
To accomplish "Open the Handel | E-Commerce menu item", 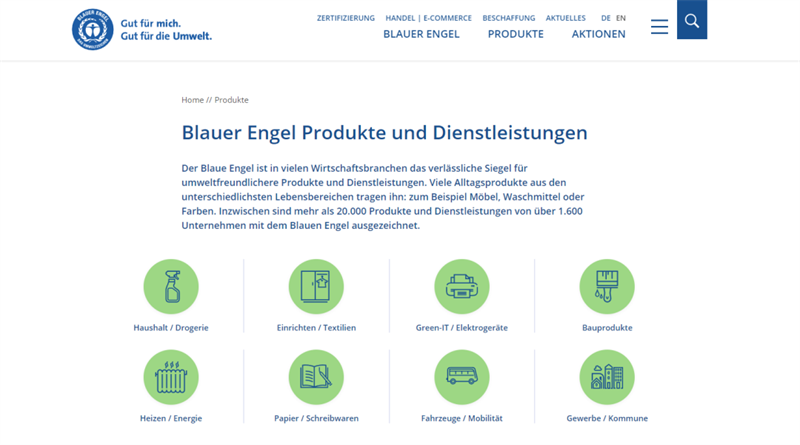I will click(429, 18).
